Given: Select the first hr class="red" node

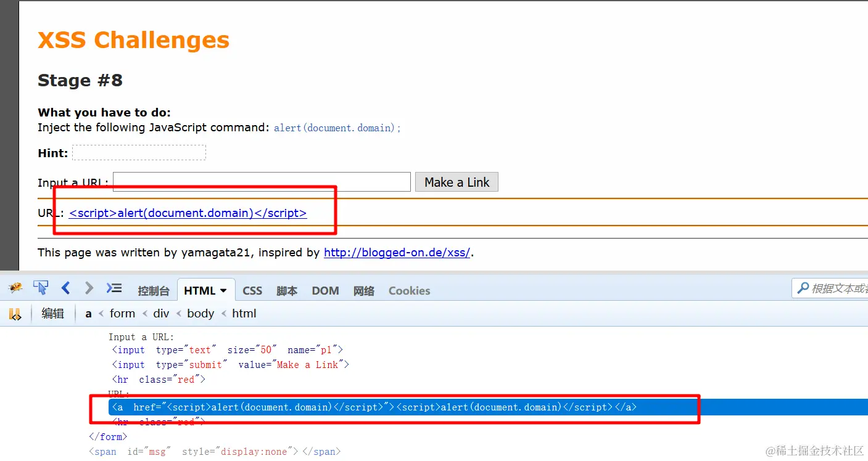Looking at the screenshot, I should click(x=159, y=380).
